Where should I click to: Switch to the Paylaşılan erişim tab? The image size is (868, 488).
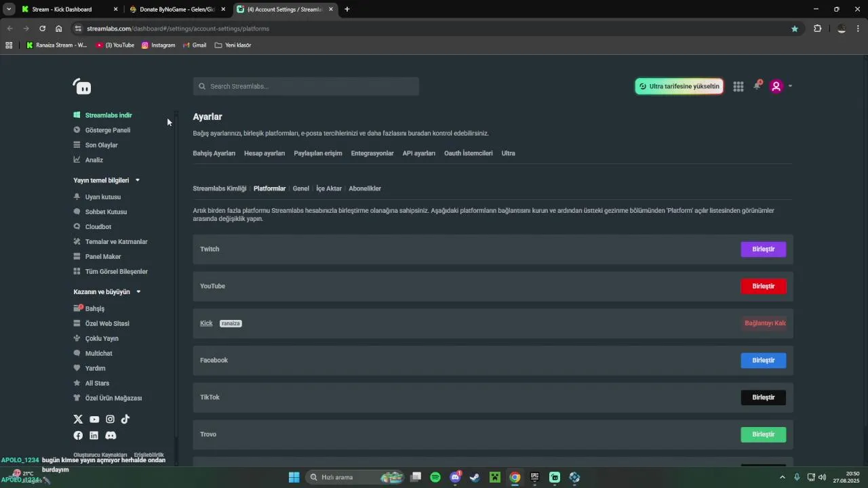(x=318, y=153)
